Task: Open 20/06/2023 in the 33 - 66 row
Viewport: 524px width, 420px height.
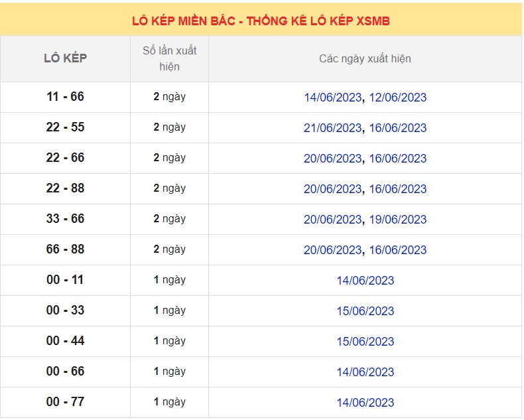Action: [x=332, y=220]
